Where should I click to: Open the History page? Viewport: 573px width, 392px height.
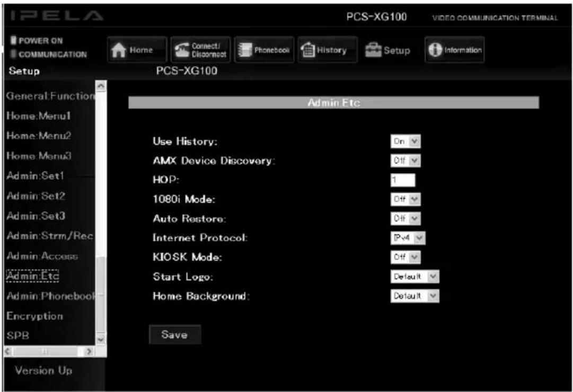coord(328,50)
